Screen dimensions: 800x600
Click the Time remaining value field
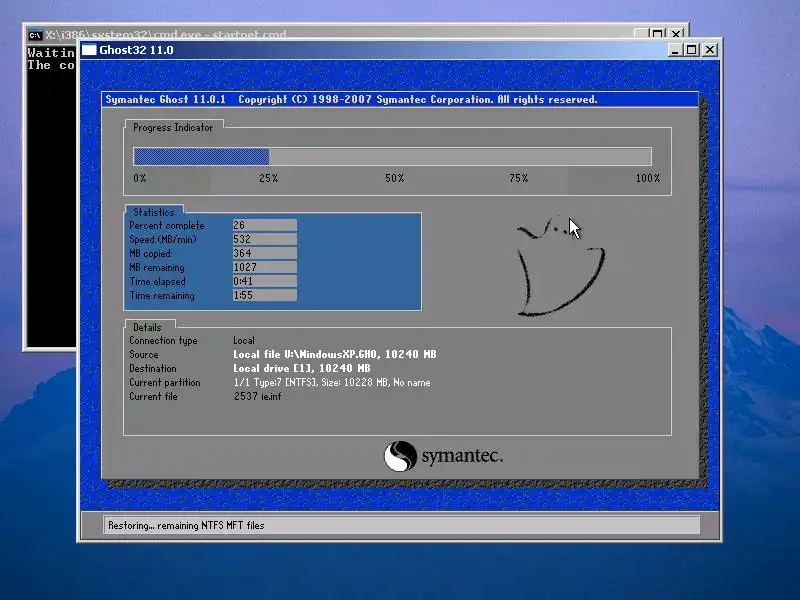click(x=265, y=295)
